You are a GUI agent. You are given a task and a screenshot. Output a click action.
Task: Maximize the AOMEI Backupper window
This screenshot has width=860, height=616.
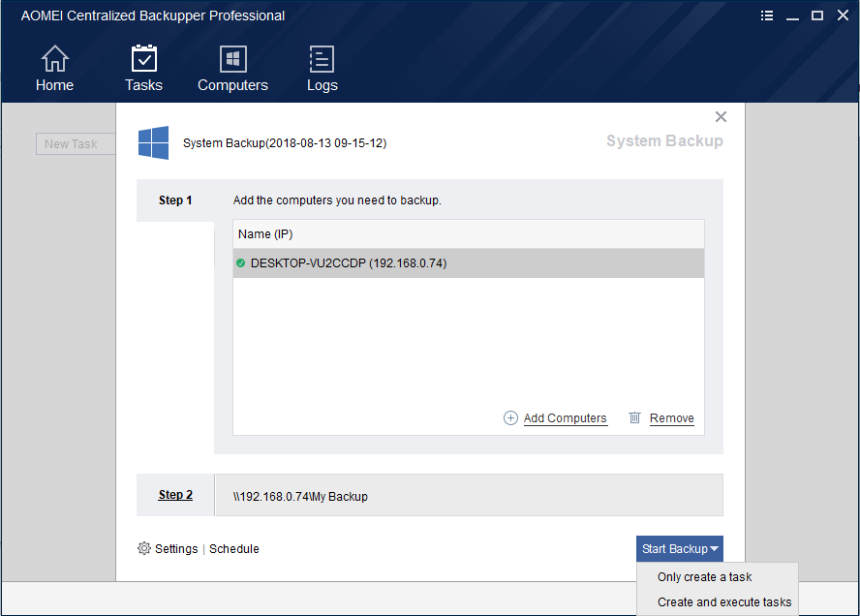click(x=817, y=15)
